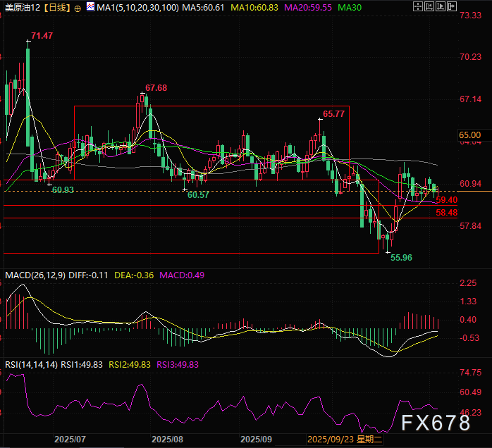
Task: Click the 67.68 peak price label
Action: tap(156, 88)
